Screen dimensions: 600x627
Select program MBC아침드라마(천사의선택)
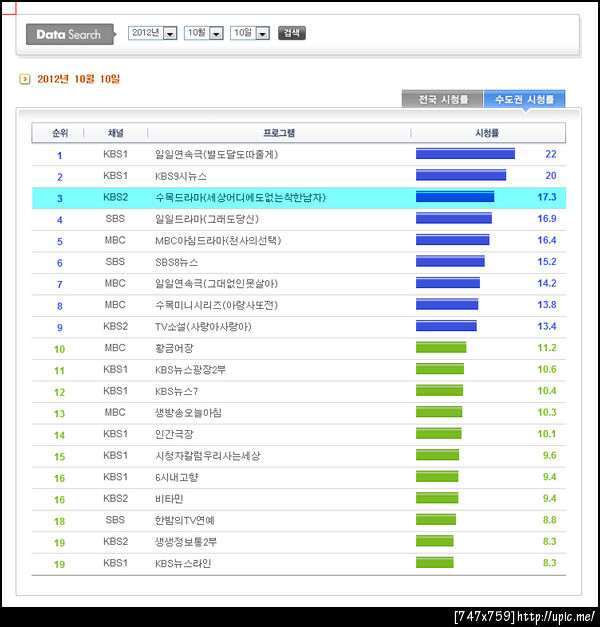click(218, 241)
